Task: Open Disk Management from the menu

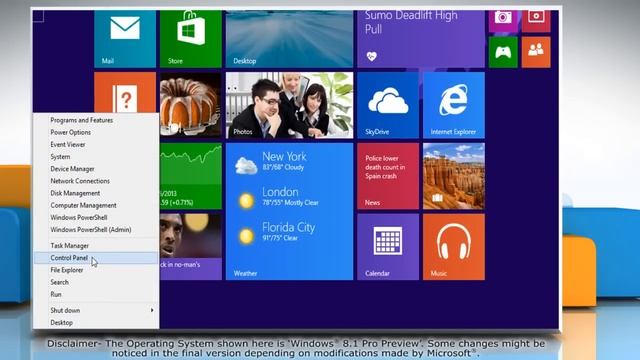Action: pyautogui.click(x=96, y=193)
